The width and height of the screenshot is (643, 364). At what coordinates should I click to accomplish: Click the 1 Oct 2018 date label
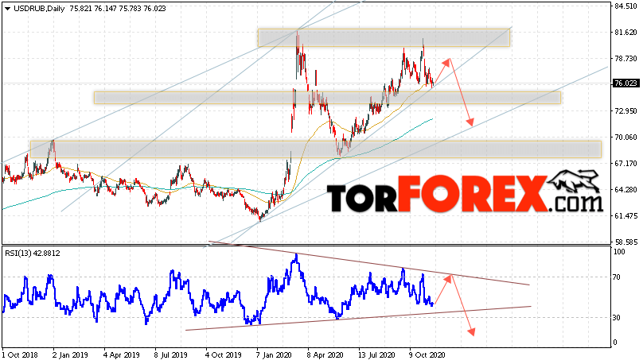coord(20,355)
